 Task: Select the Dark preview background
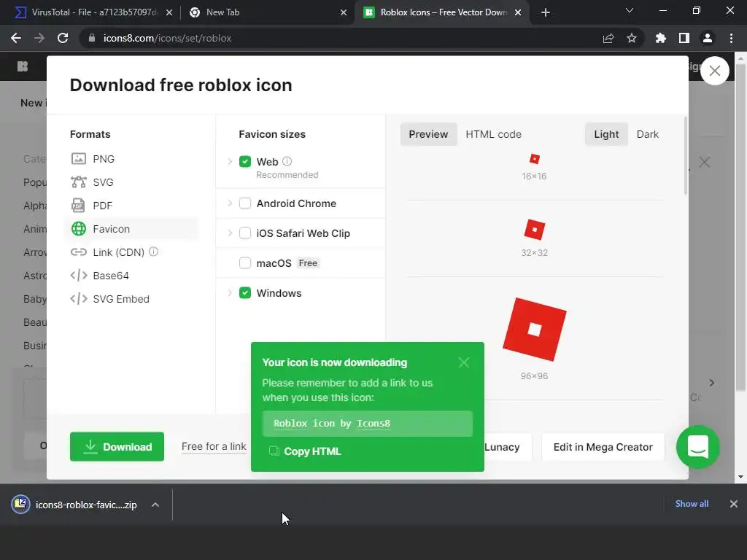(648, 134)
